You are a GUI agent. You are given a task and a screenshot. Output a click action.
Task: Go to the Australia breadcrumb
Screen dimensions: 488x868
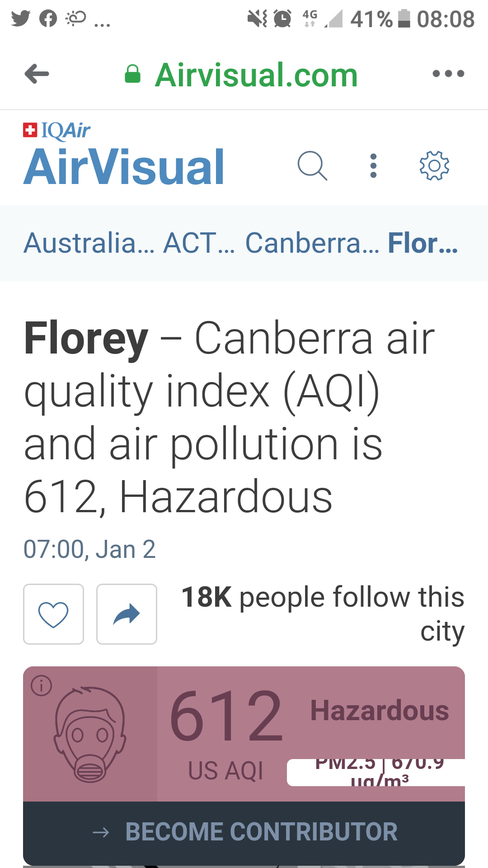point(89,243)
